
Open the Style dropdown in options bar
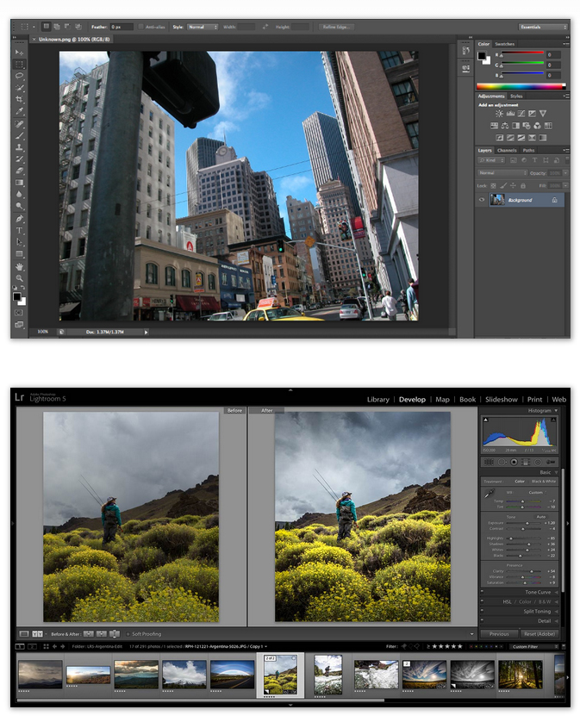(x=202, y=27)
